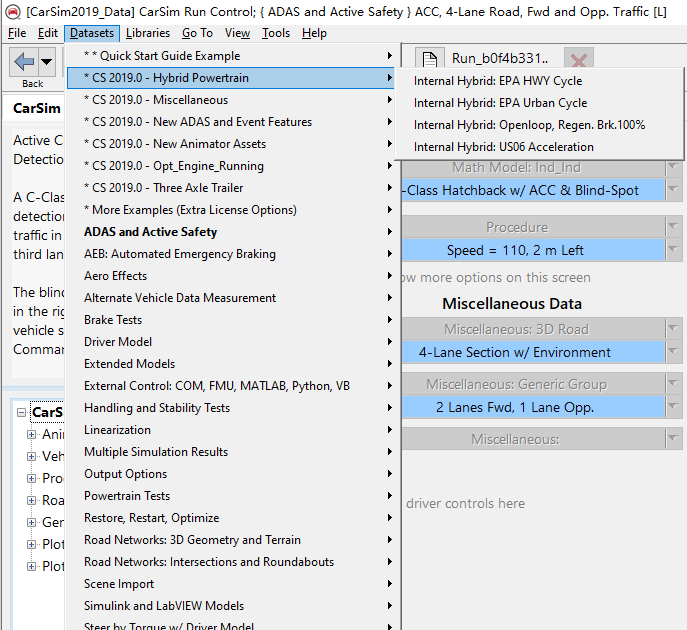Open the Help menu

pyautogui.click(x=314, y=33)
